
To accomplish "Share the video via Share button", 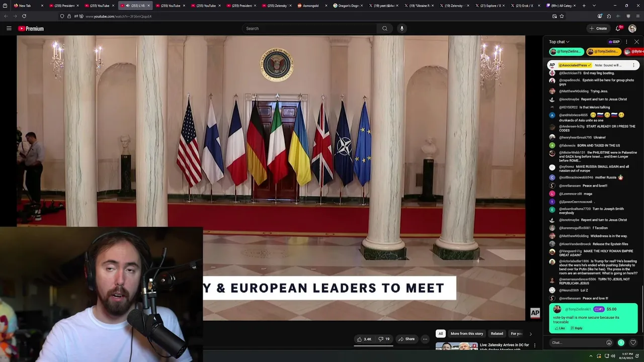I will click(x=407, y=339).
